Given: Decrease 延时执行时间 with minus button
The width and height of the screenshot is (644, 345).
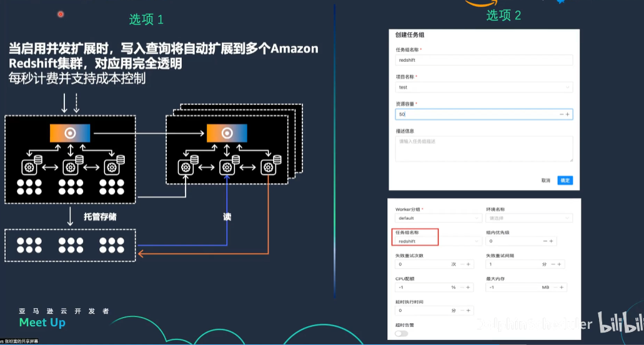Looking at the screenshot, I should [462, 311].
